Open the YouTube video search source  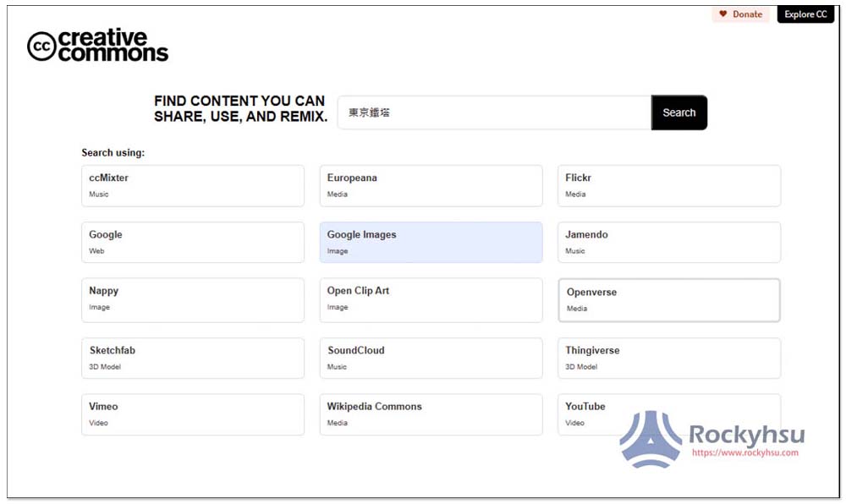click(668, 414)
